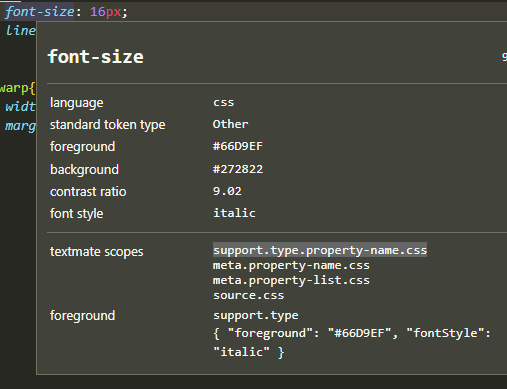Viewport: 507px width, 389px height.
Task: Select the support.type.property-name.css scope
Action: 320,250
